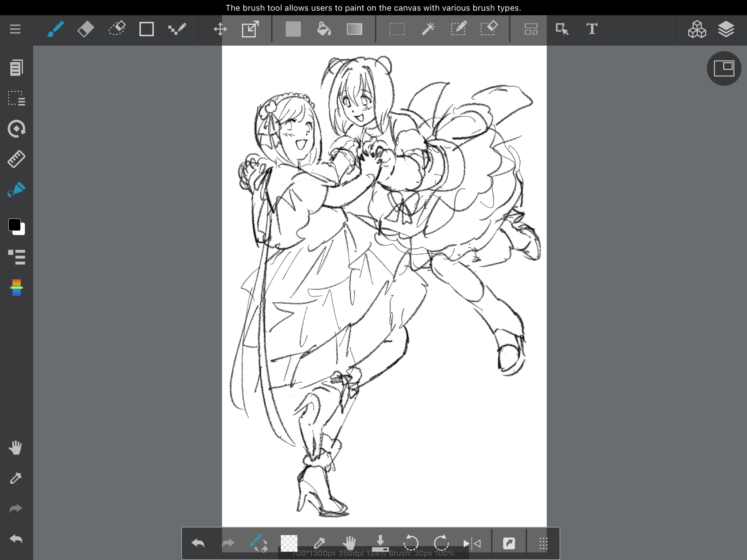The height and width of the screenshot is (560, 747).
Task: Open the Layers panel
Action: (x=726, y=29)
